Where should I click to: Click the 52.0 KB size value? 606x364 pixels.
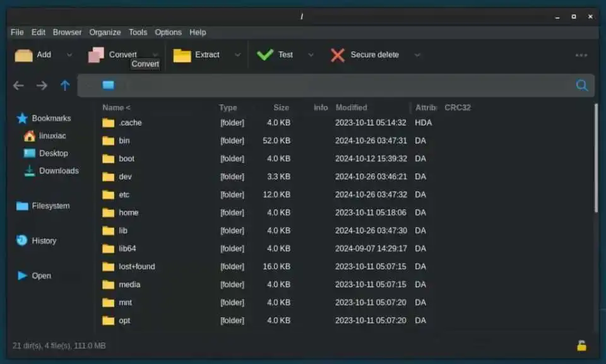[276, 141]
